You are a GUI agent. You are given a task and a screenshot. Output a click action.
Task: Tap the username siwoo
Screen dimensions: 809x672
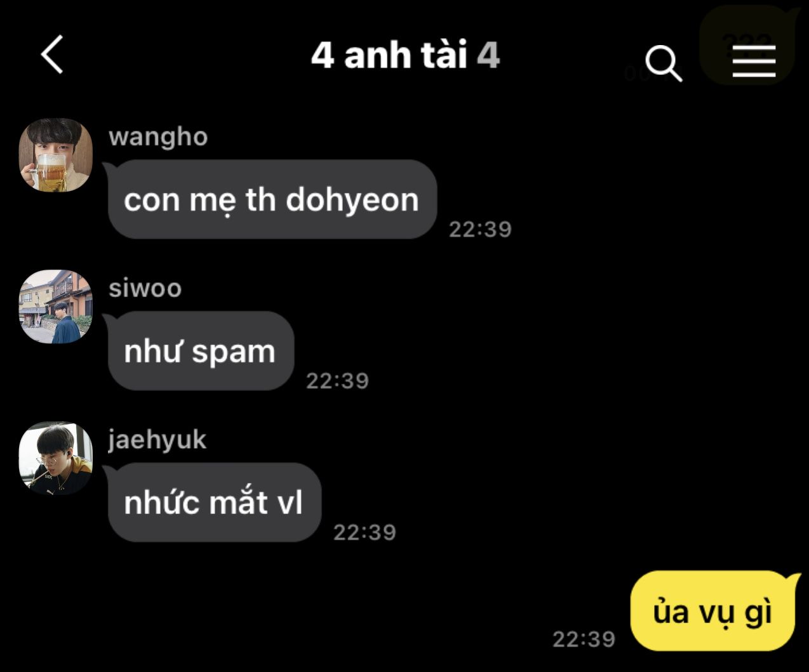click(145, 289)
